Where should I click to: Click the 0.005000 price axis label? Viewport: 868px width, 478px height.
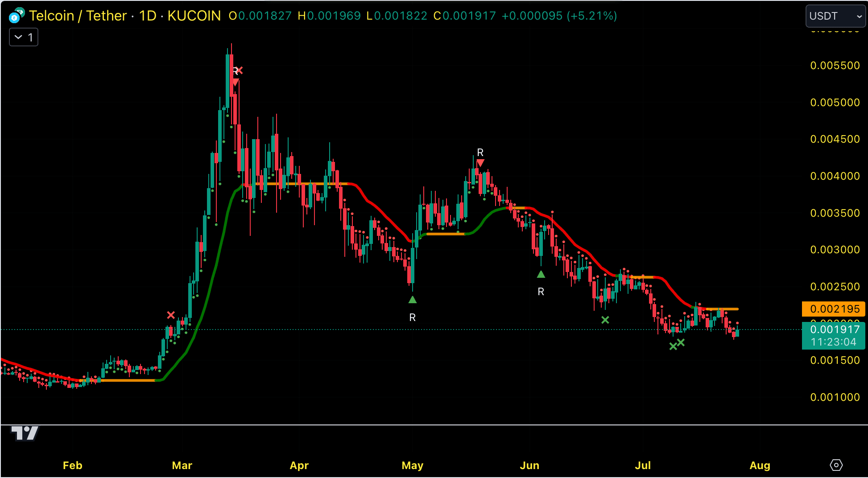click(835, 103)
